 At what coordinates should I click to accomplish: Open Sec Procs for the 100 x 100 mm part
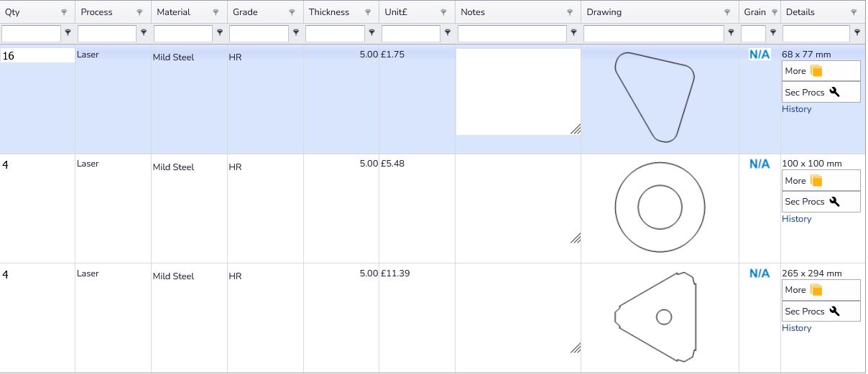click(x=821, y=202)
